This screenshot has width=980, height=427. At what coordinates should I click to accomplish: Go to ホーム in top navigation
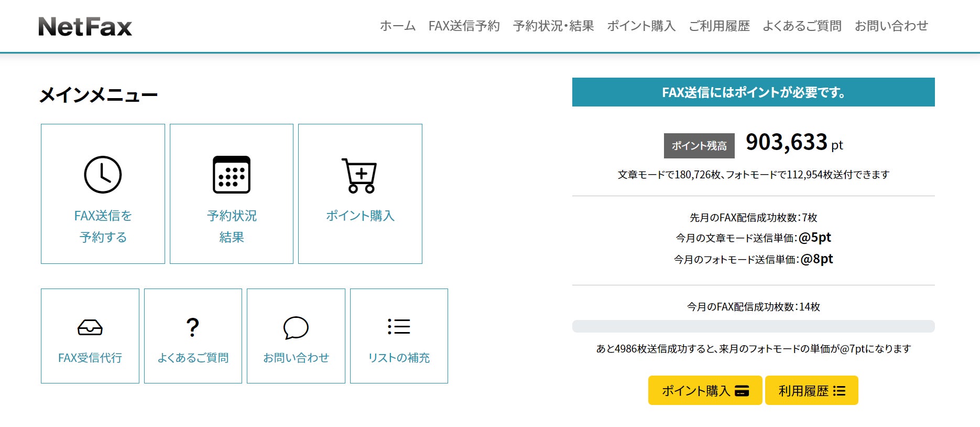click(397, 26)
